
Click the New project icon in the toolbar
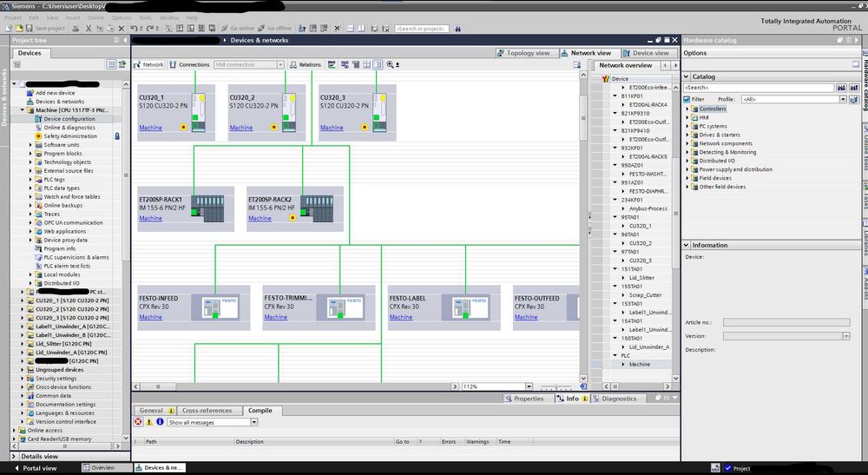[x=9, y=29]
